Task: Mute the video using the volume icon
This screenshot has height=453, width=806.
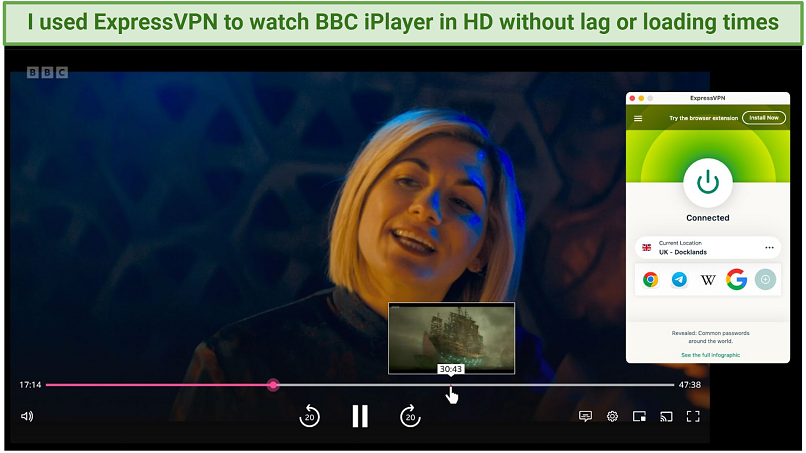Action: click(x=27, y=416)
